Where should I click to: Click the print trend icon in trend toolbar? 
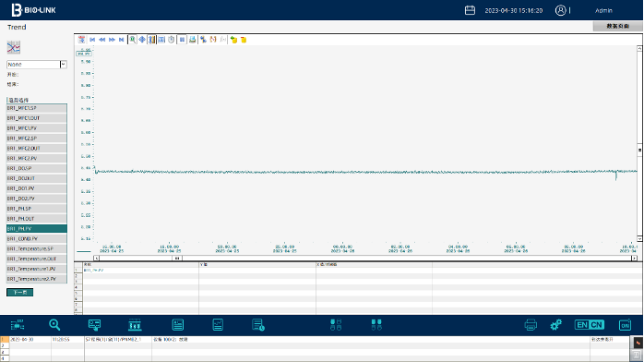[192, 40]
